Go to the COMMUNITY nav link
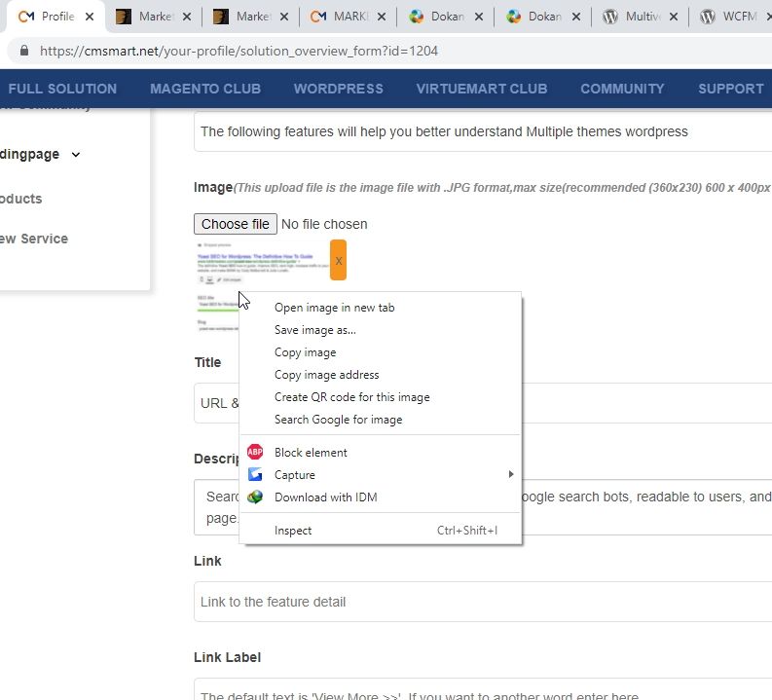Viewport: 772px width, 700px height. (x=622, y=89)
